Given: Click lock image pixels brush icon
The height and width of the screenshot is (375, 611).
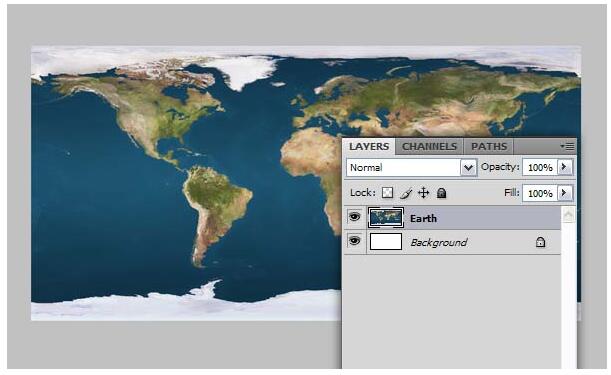Looking at the screenshot, I should (406, 193).
